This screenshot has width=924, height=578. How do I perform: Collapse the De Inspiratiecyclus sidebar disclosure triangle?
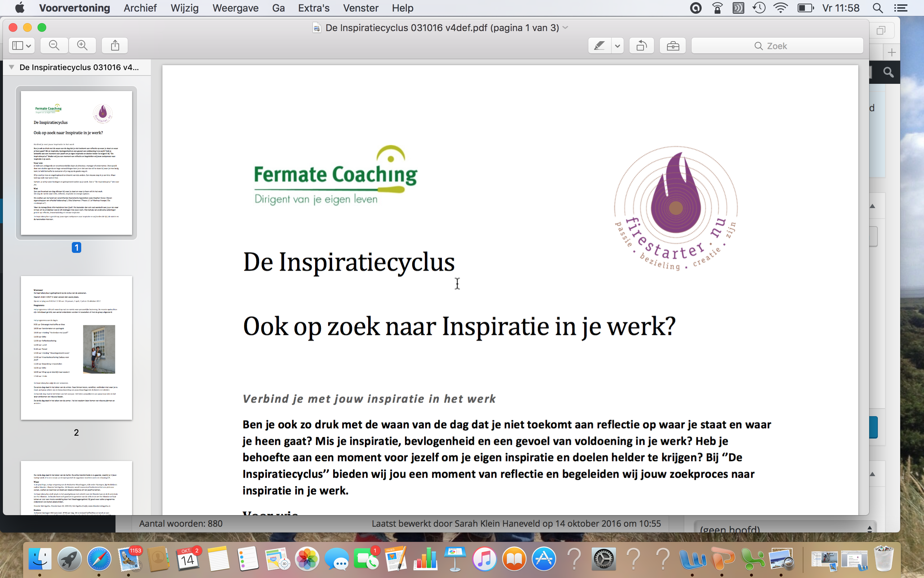(12, 67)
